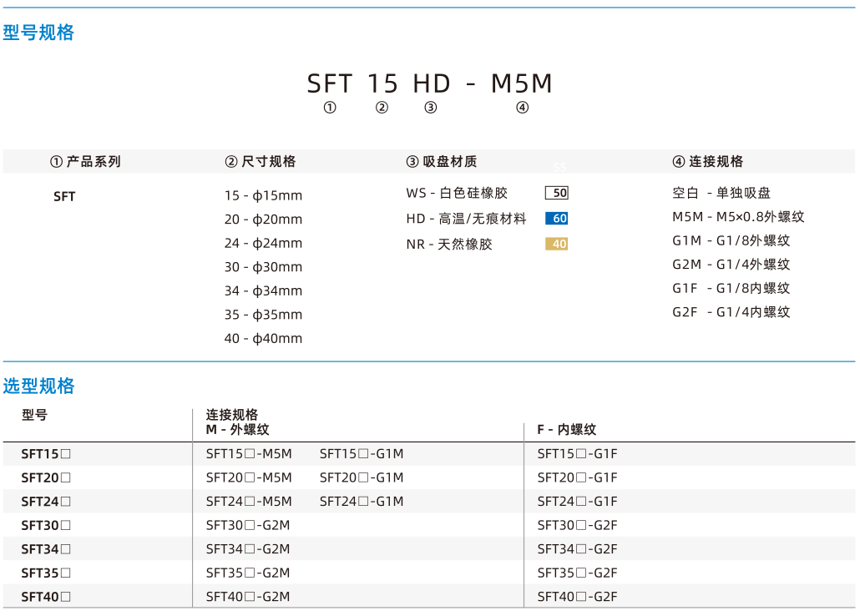Select the yellow 40 hardness swatch
This screenshot has height=616, width=860.
556,244
